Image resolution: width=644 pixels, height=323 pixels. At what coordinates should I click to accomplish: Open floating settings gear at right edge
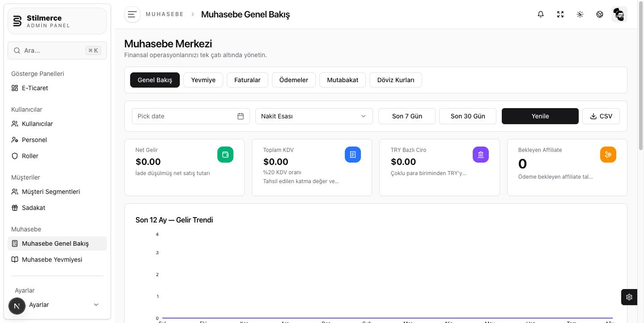pyautogui.click(x=629, y=297)
